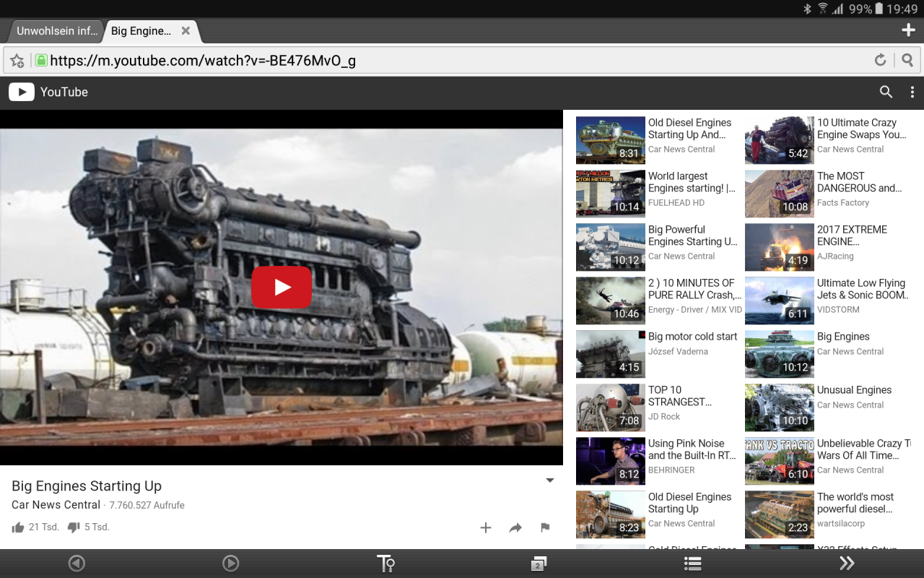924x578 pixels.
Task: Open Ultimate Low Flying Jets video
Action: coord(863,289)
